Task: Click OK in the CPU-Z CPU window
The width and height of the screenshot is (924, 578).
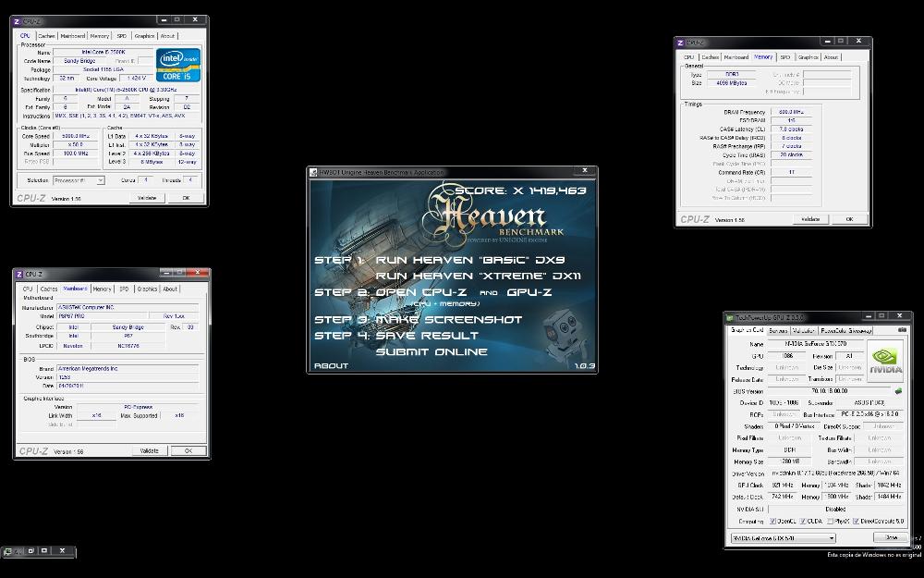Action: (186, 198)
